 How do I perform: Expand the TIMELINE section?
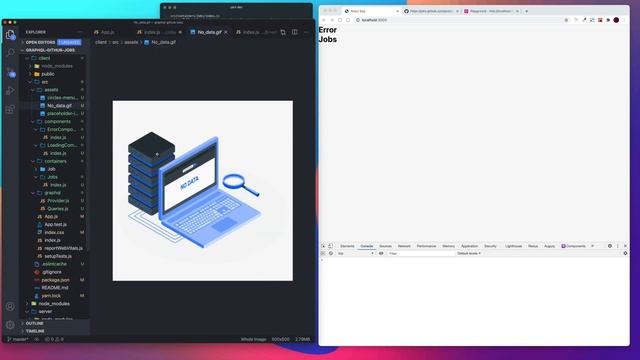click(x=35, y=331)
